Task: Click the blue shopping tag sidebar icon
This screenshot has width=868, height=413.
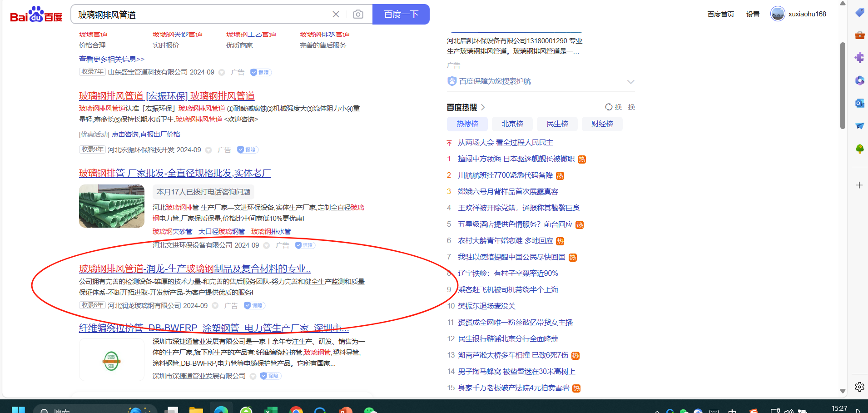Action: pos(859,12)
